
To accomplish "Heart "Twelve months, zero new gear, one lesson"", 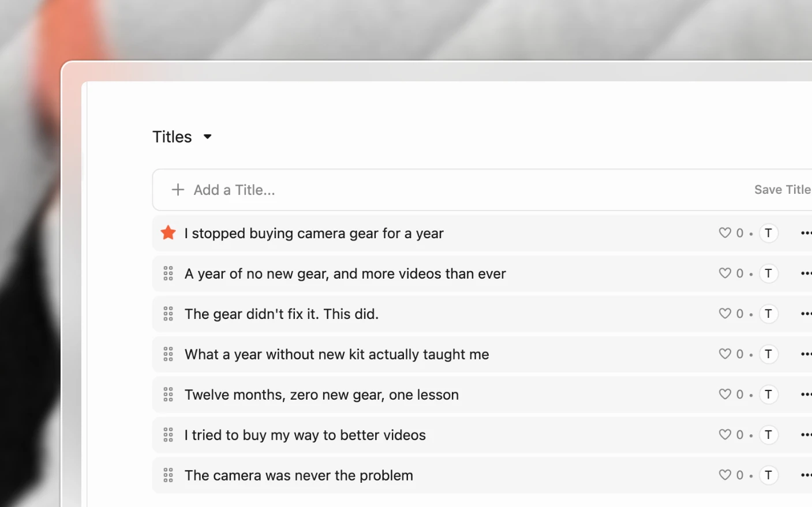I will pyautogui.click(x=725, y=395).
